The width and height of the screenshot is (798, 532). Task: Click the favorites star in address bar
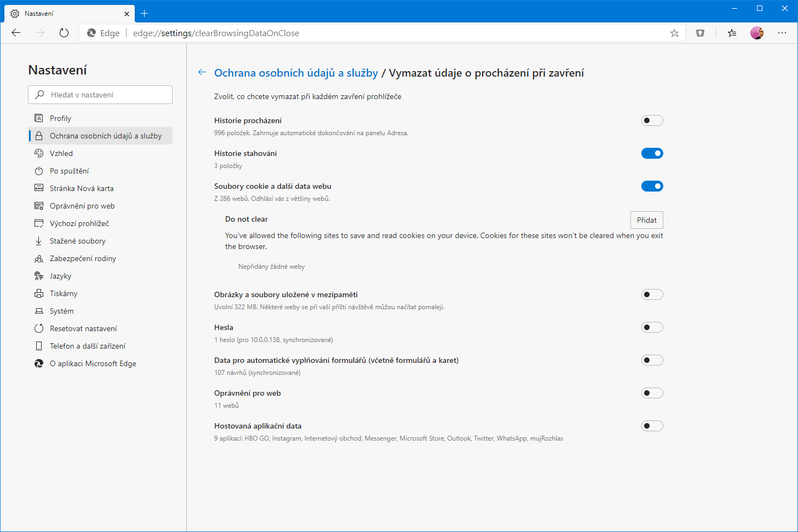point(674,33)
